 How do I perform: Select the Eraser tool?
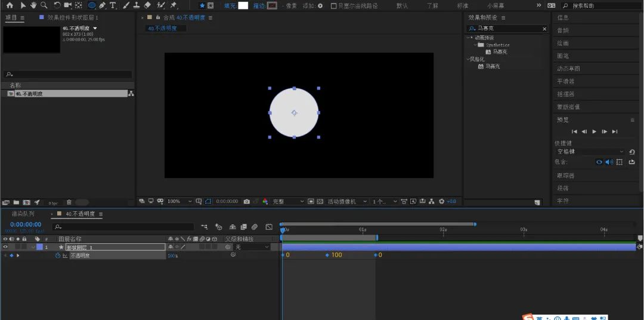pyautogui.click(x=148, y=5)
